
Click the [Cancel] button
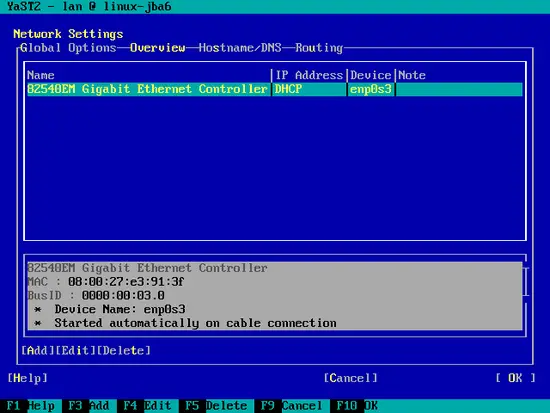pos(350,378)
